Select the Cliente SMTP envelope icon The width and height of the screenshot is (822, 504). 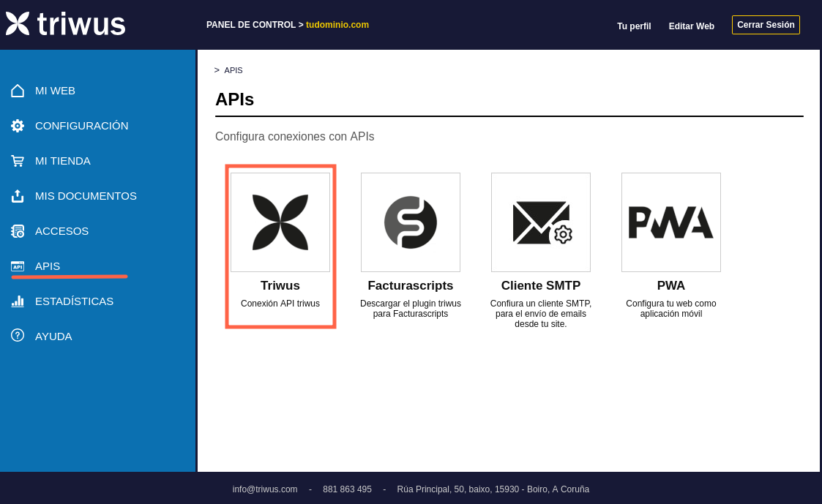pos(541,222)
